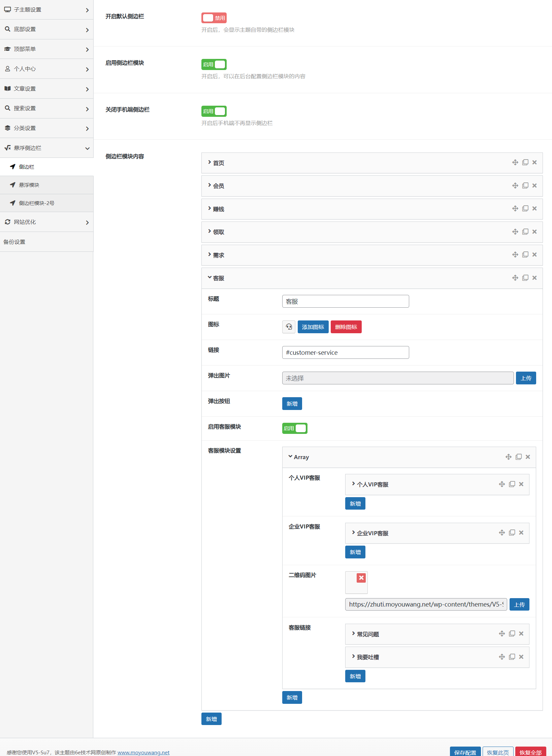Delete the 我要吐槽 link entry
The image size is (552, 756).
521,657
